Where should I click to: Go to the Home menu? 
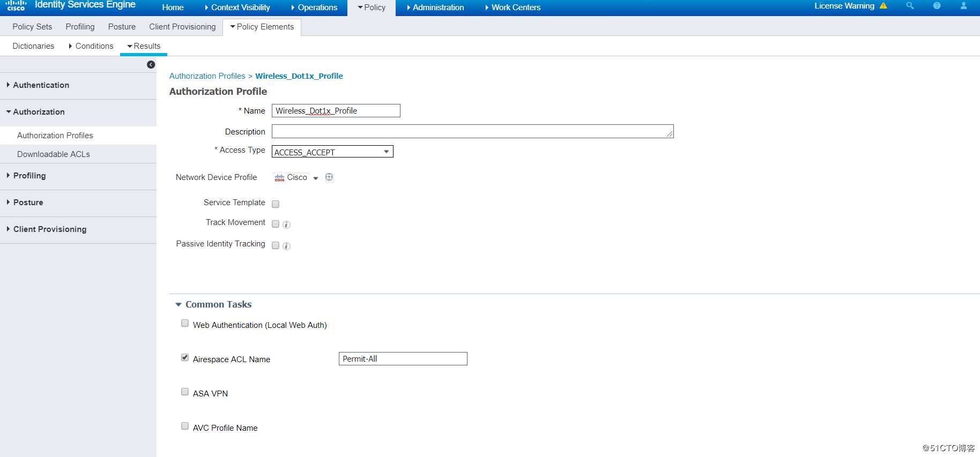[x=173, y=8]
